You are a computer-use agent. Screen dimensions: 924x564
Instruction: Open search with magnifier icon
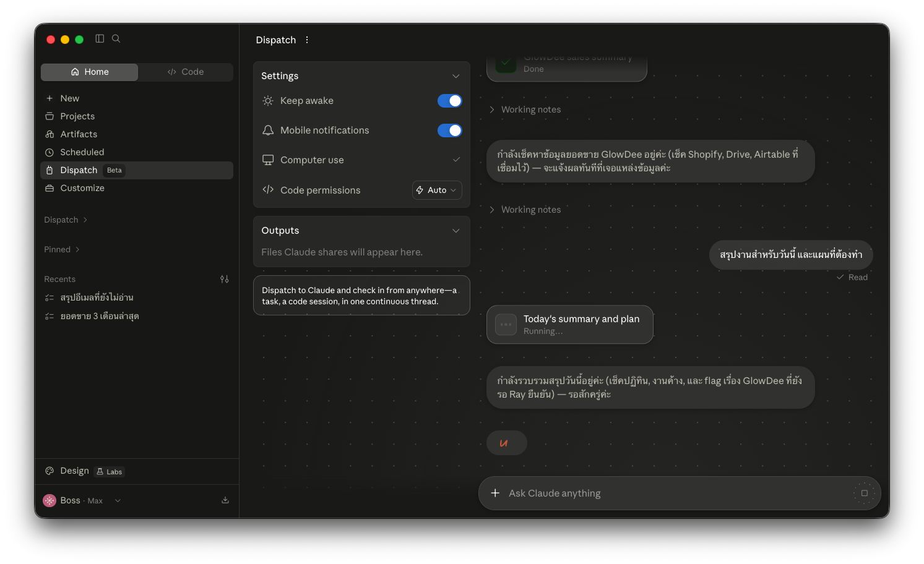click(116, 38)
